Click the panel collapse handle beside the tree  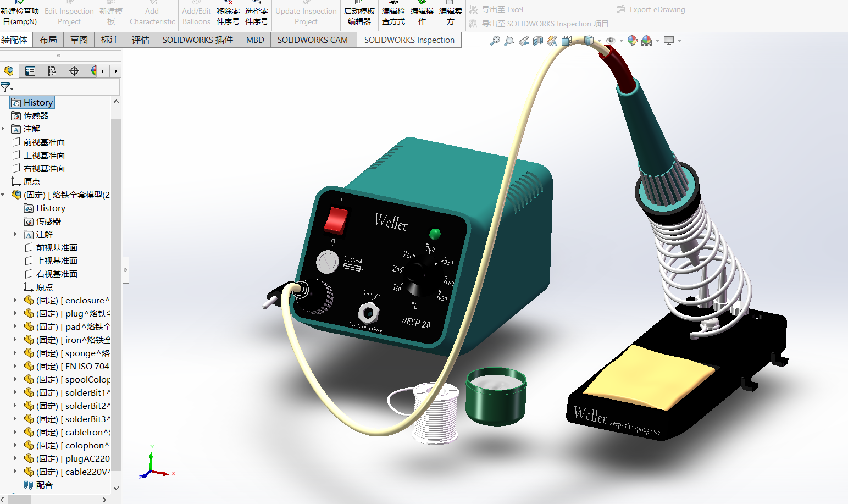point(125,270)
